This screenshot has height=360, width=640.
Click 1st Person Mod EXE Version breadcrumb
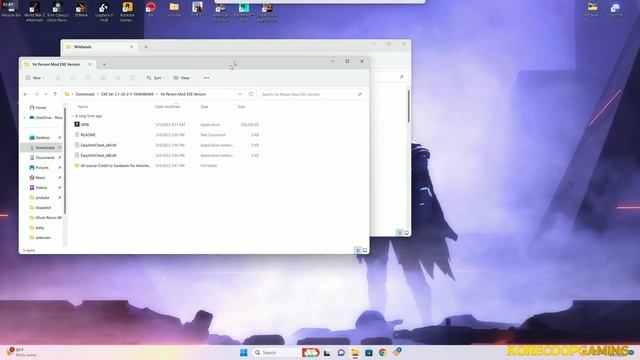[x=183, y=94]
